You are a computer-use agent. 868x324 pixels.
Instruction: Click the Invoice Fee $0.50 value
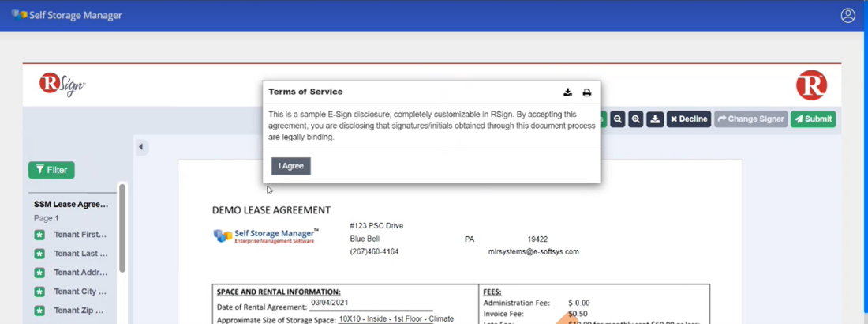pyautogui.click(x=578, y=314)
